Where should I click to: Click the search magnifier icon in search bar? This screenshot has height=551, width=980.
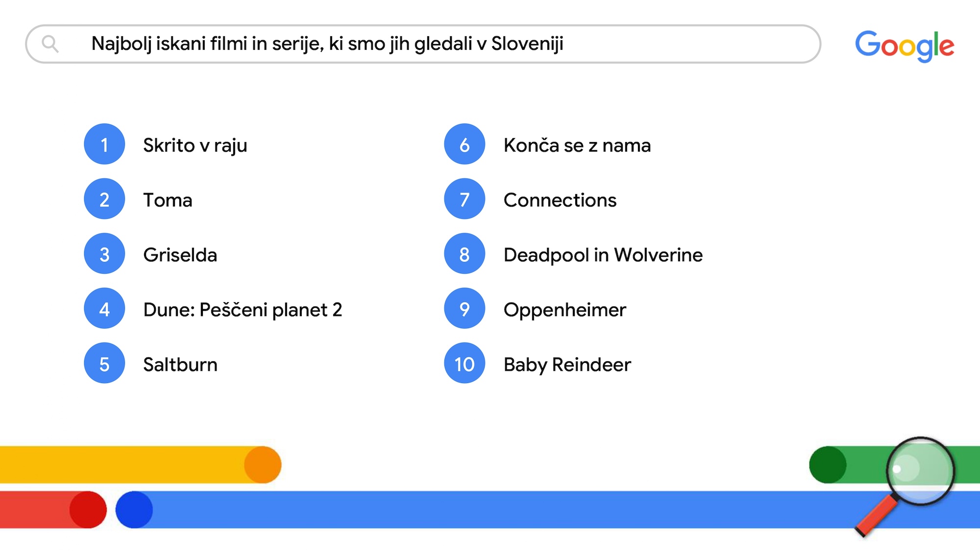[x=50, y=44]
